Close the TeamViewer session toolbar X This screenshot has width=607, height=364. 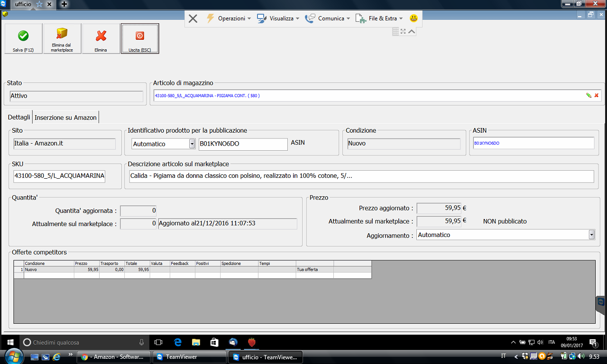coord(193,18)
